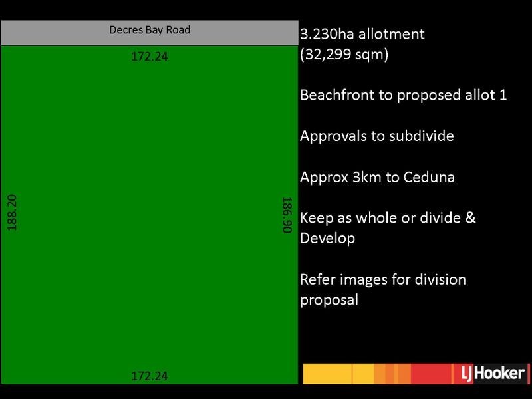Click the "188.20" side dimension
532x399 pixels.
tap(12, 213)
